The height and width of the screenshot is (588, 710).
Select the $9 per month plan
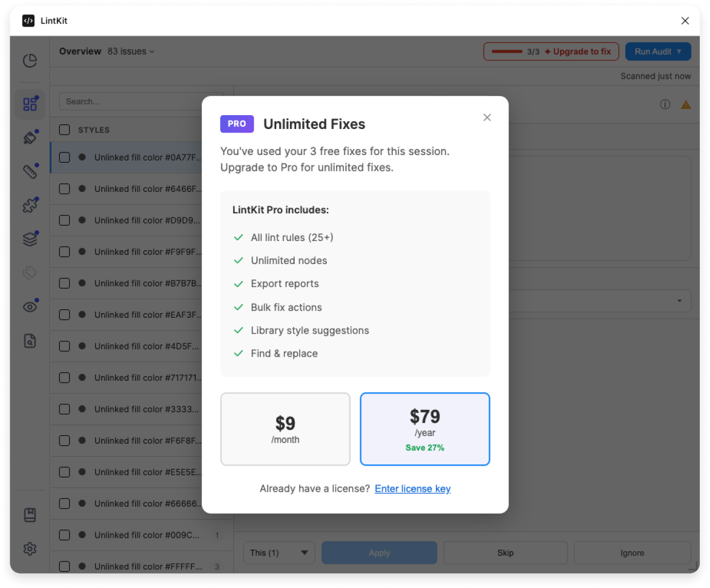coord(285,429)
